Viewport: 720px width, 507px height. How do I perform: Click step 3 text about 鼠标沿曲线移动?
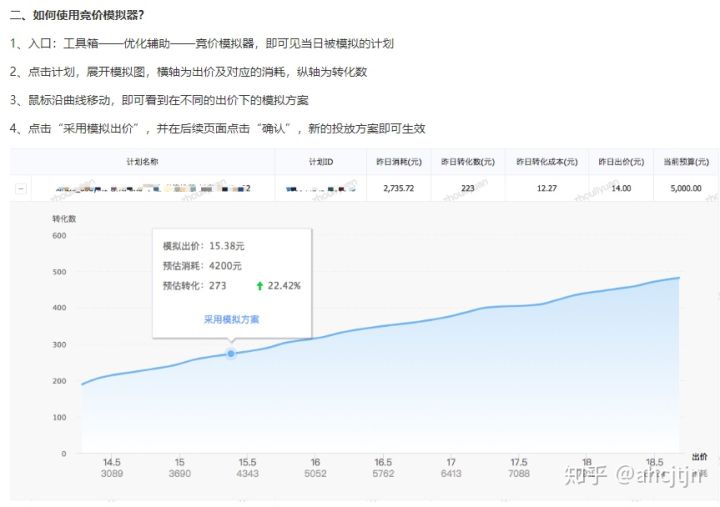tap(159, 100)
